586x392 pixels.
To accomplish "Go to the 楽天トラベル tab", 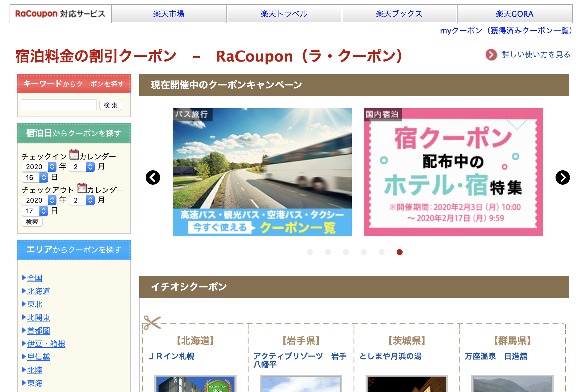I will point(284,14).
